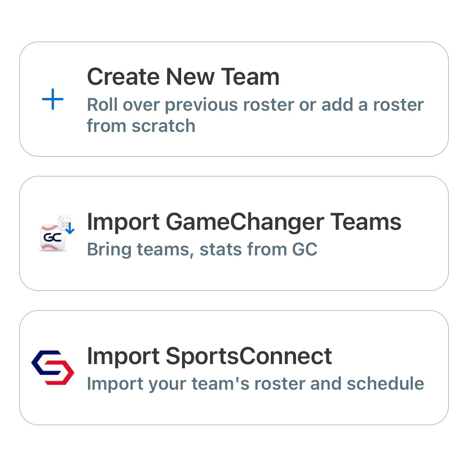
Task: Click the spreadsheet document above the baseball
Action: click(64, 223)
